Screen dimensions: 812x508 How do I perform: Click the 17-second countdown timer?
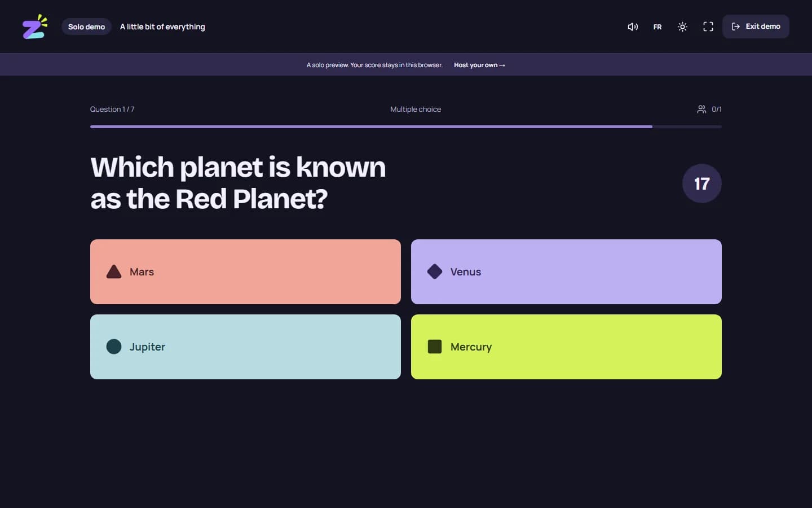point(701,183)
